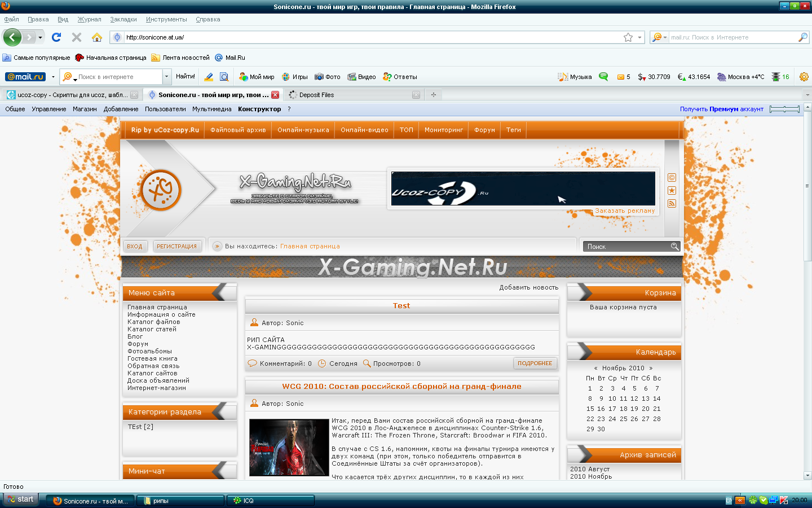Open the mail inbox envelope icon
Image resolution: width=812 pixels, height=508 pixels.
pos(621,77)
